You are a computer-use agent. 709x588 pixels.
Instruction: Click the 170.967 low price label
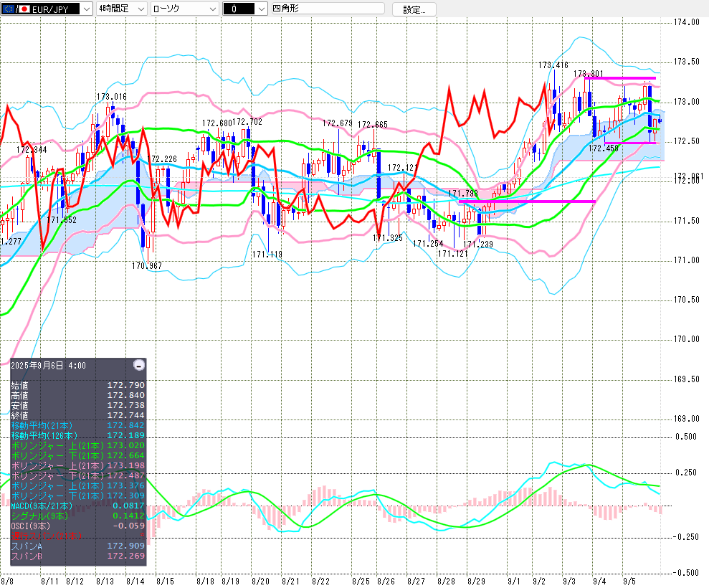click(147, 266)
